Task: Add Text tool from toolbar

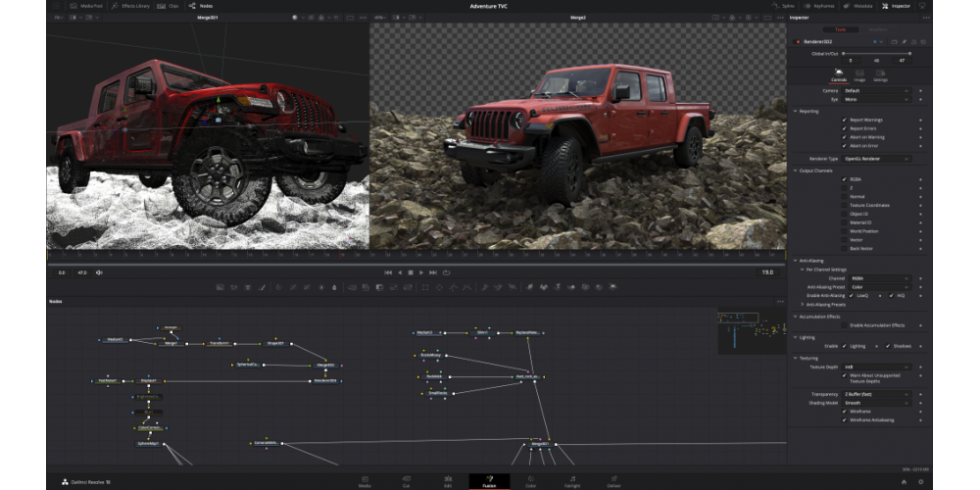Action: [248, 287]
